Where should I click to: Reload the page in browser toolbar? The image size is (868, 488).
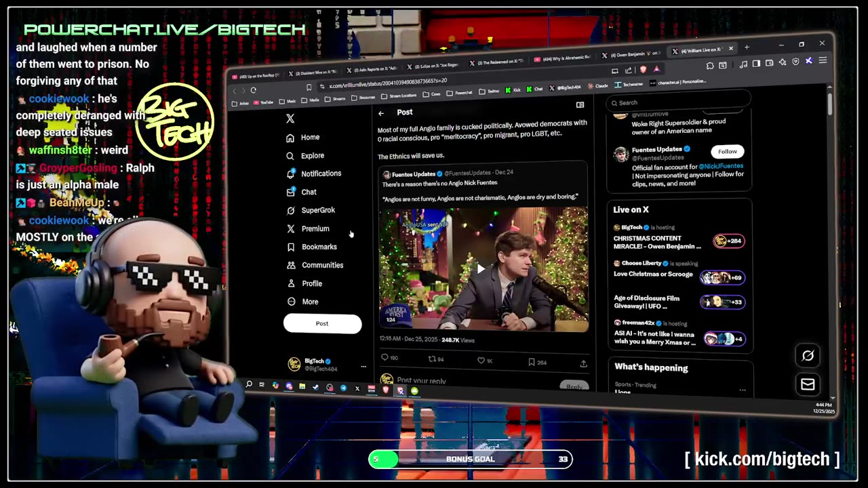(x=253, y=90)
